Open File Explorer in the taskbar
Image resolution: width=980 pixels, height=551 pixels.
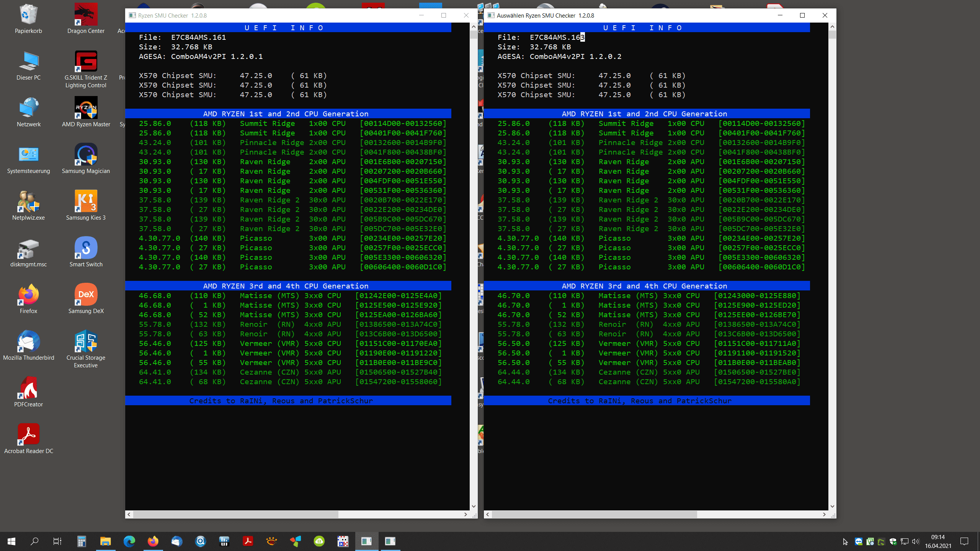tap(105, 541)
